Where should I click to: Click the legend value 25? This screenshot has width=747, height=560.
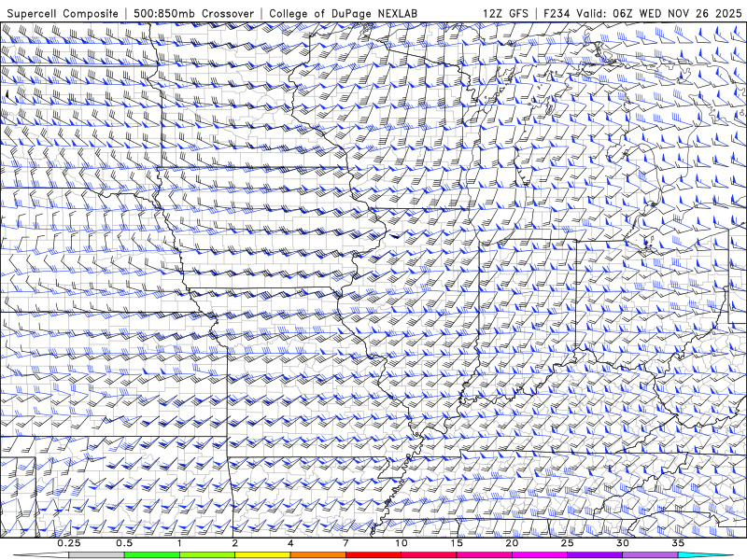click(x=567, y=543)
